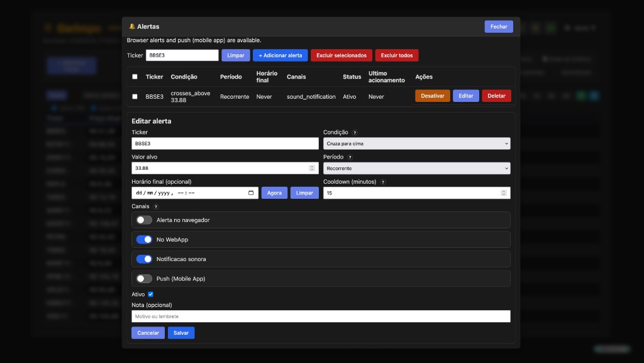Click the Ticker column header in table
Image resolution: width=644 pixels, height=363 pixels.
155,77
